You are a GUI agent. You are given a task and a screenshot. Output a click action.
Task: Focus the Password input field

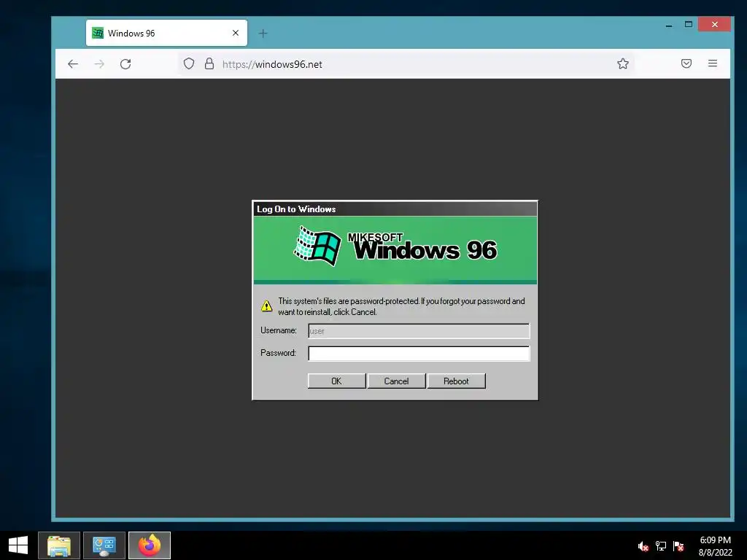pyautogui.click(x=419, y=354)
